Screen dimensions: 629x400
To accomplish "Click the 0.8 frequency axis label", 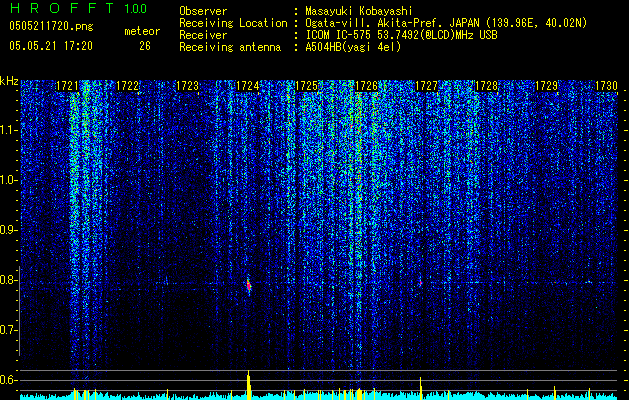I will coord(9,280).
